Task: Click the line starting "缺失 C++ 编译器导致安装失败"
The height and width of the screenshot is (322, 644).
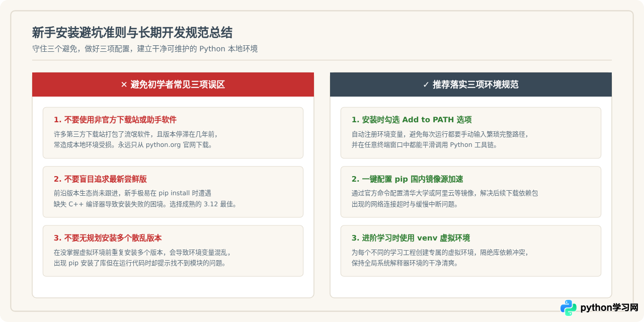Action: pyautogui.click(x=145, y=204)
